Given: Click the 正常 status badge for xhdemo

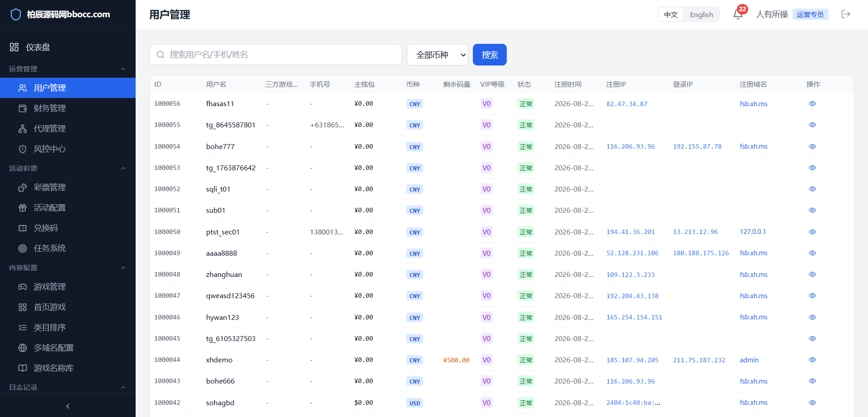Looking at the screenshot, I should click(x=526, y=360).
